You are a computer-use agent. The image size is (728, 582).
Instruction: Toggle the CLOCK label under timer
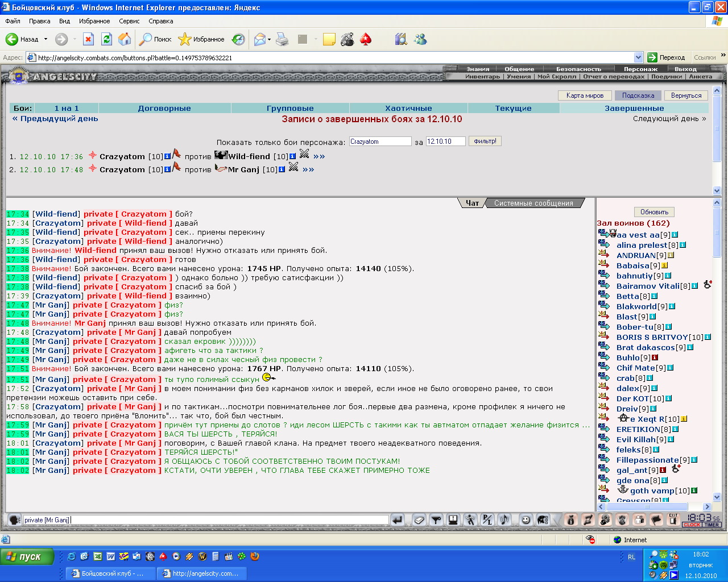[x=692, y=525]
